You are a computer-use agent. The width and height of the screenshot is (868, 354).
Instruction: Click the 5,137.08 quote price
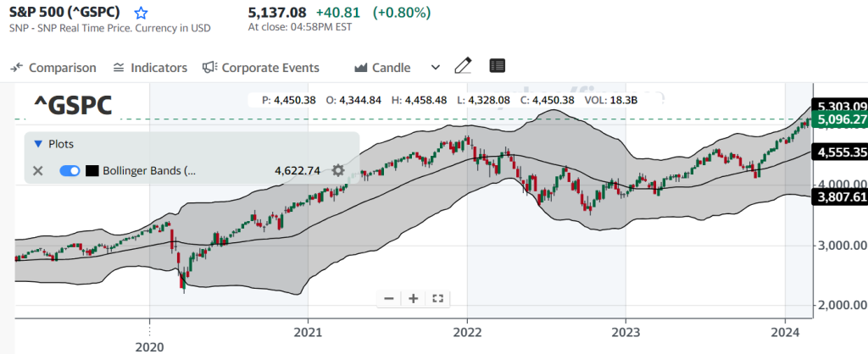point(277,12)
